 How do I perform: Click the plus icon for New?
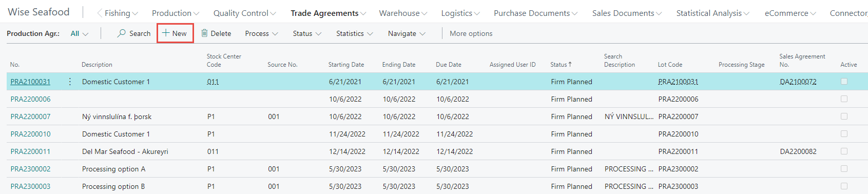[x=166, y=33]
